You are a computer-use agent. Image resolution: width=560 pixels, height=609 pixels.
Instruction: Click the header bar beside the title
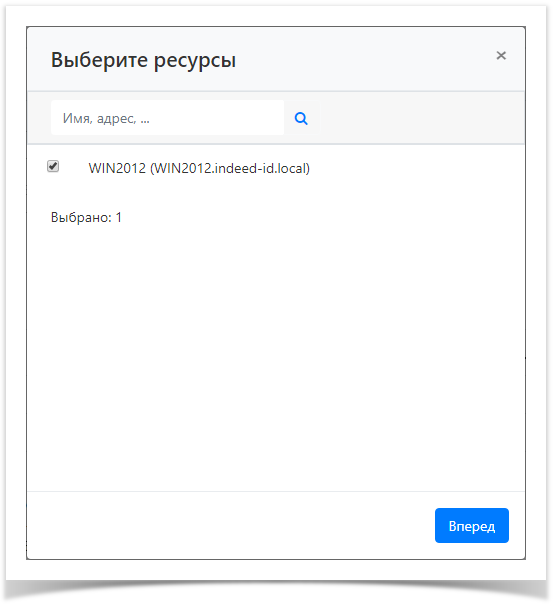point(365,59)
